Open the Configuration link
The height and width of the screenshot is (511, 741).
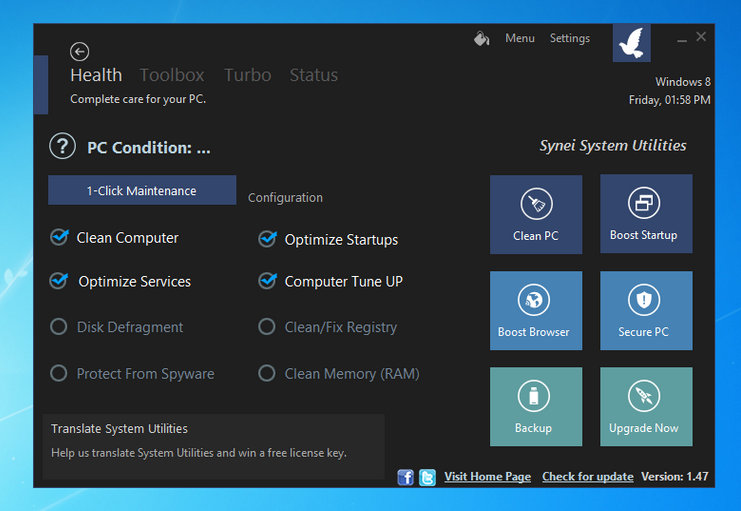click(285, 198)
